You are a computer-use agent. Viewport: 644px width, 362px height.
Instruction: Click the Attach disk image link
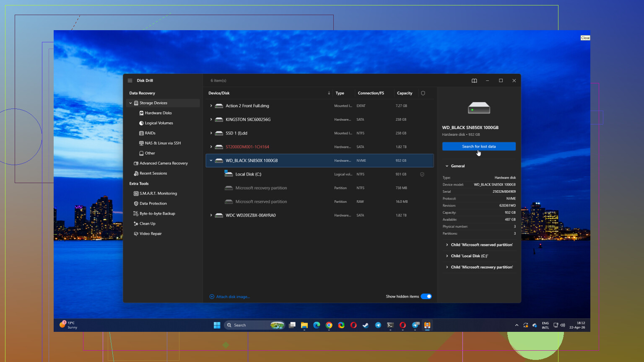click(233, 297)
